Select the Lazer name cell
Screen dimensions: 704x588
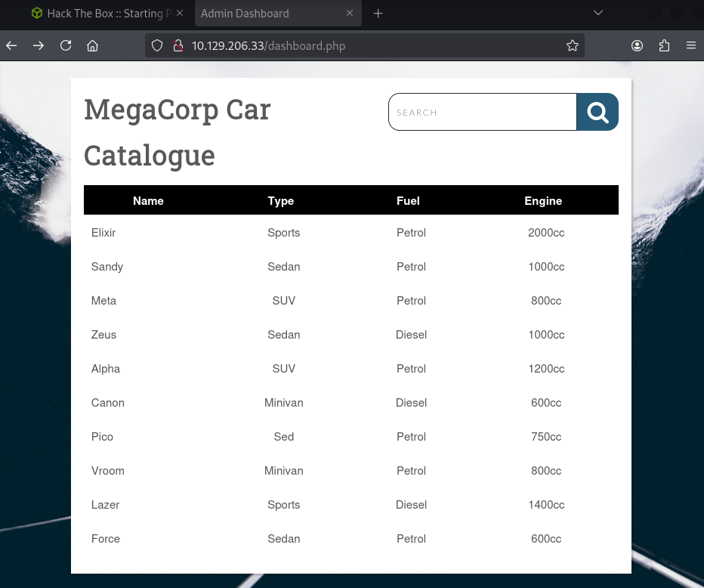pyautogui.click(x=105, y=504)
